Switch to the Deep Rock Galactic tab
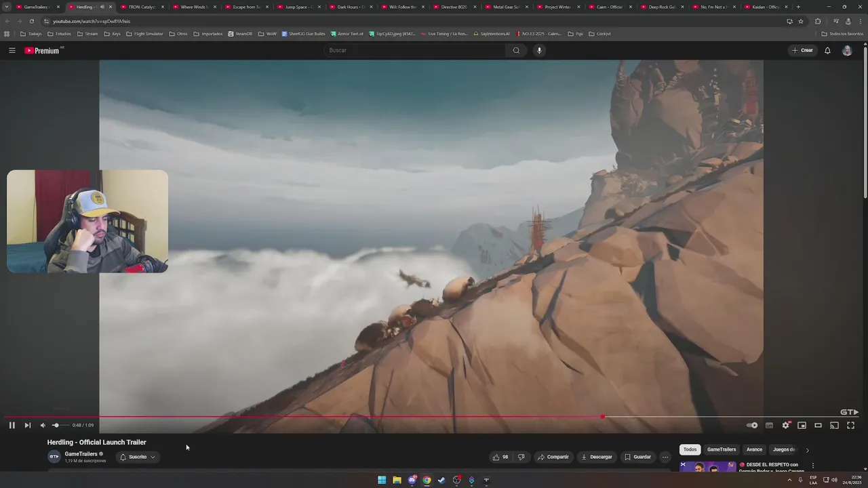 [x=662, y=7]
